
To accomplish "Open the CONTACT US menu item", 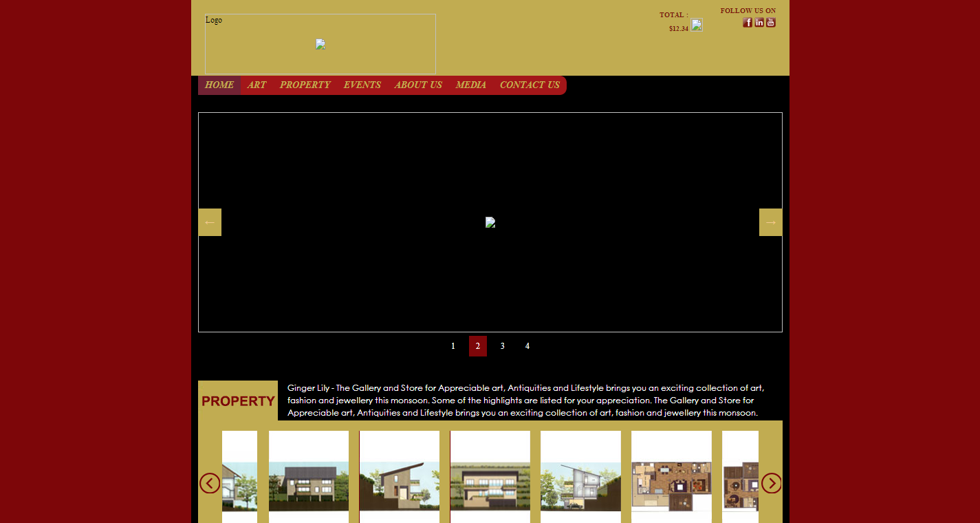I will point(530,85).
